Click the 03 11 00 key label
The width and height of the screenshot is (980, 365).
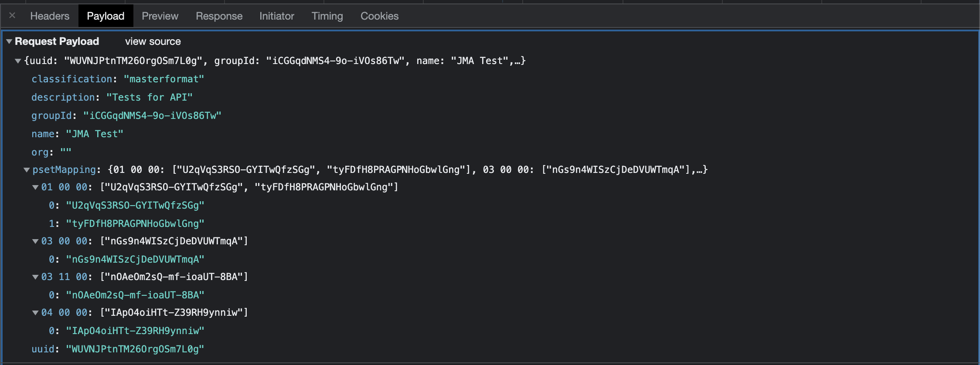(64, 277)
